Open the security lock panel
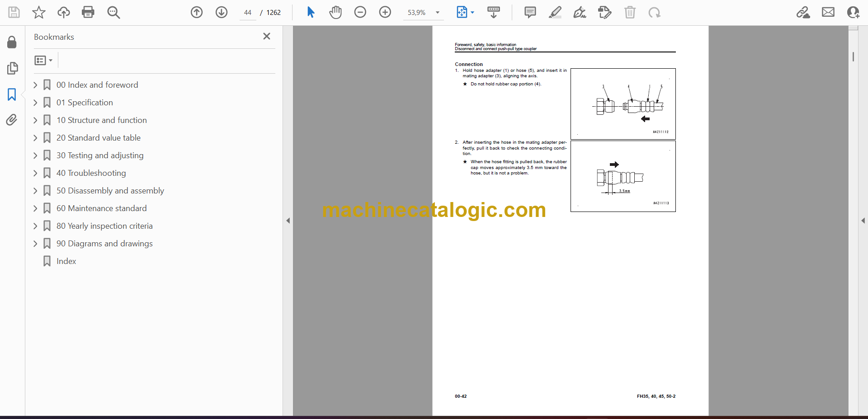The height and width of the screenshot is (419, 868). pos(12,42)
